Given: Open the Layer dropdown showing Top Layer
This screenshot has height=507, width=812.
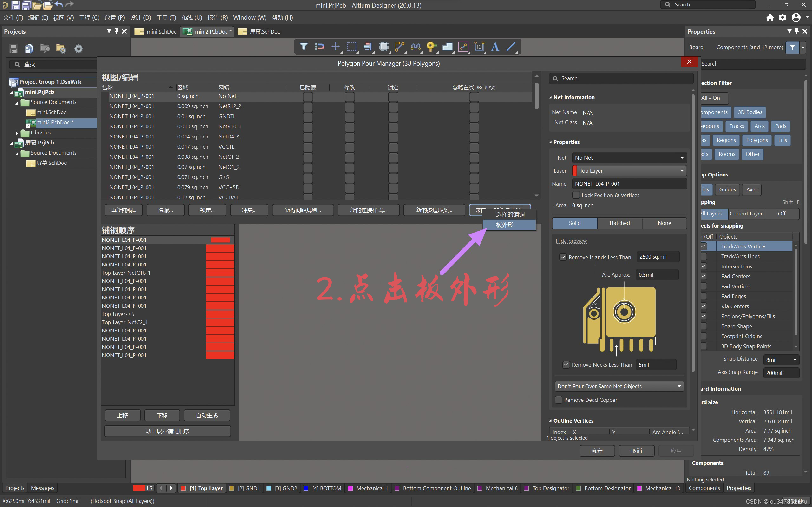Looking at the screenshot, I should pos(630,171).
